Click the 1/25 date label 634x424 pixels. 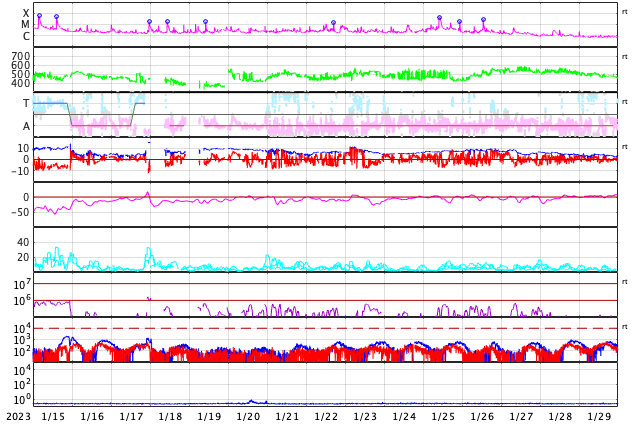[443, 416]
